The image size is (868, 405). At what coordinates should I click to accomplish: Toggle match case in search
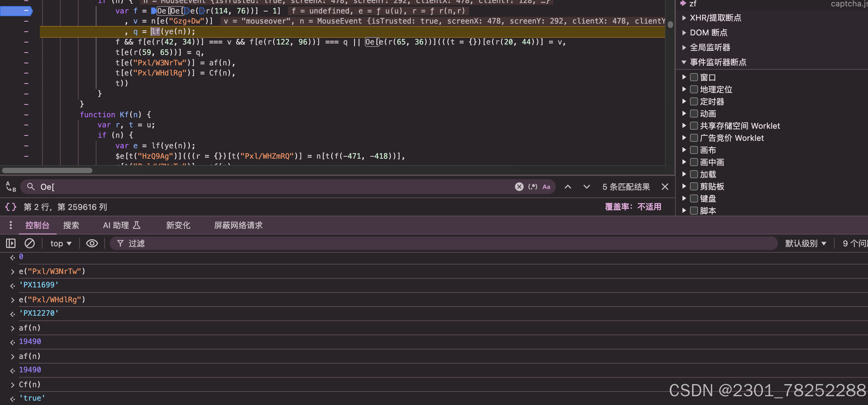(x=546, y=187)
